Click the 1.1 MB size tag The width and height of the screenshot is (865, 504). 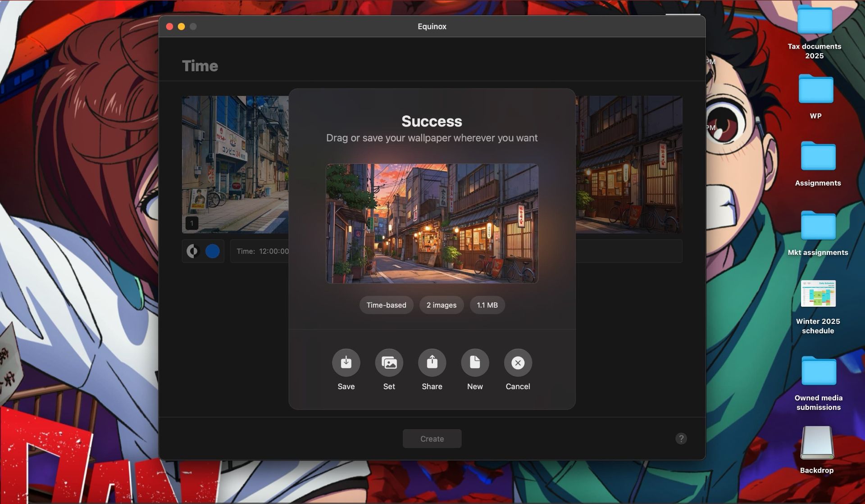point(487,305)
